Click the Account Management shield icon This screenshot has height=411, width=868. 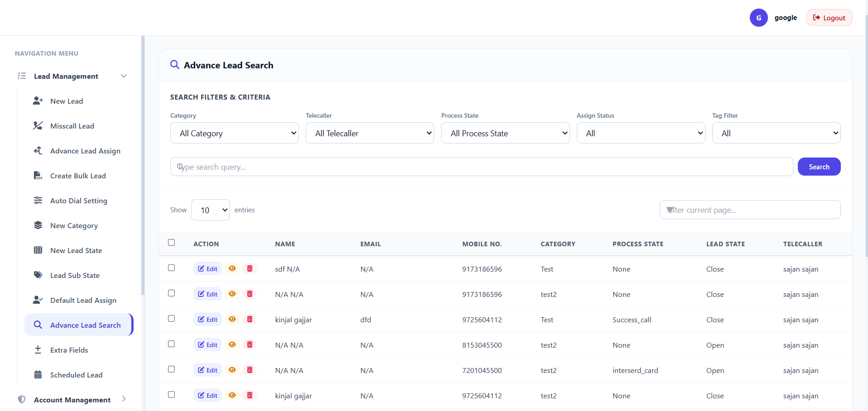click(x=22, y=400)
